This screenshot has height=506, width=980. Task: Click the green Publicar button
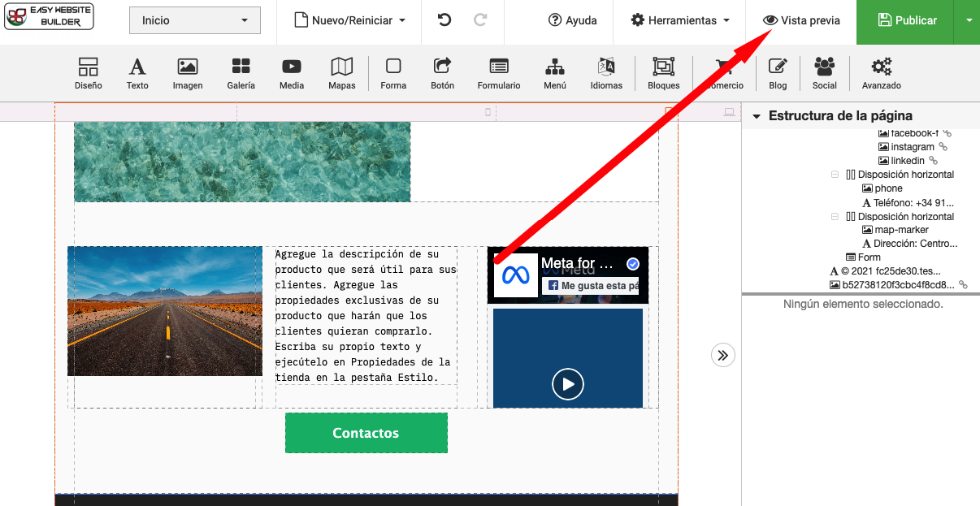(904, 21)
